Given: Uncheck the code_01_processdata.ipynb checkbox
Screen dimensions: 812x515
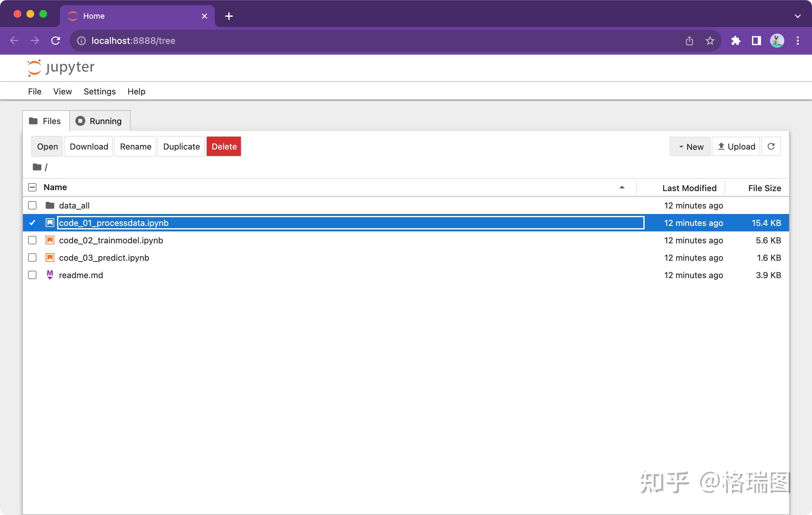Looking at the screenshot, I should pyautogui.click(x=32, y=223).
